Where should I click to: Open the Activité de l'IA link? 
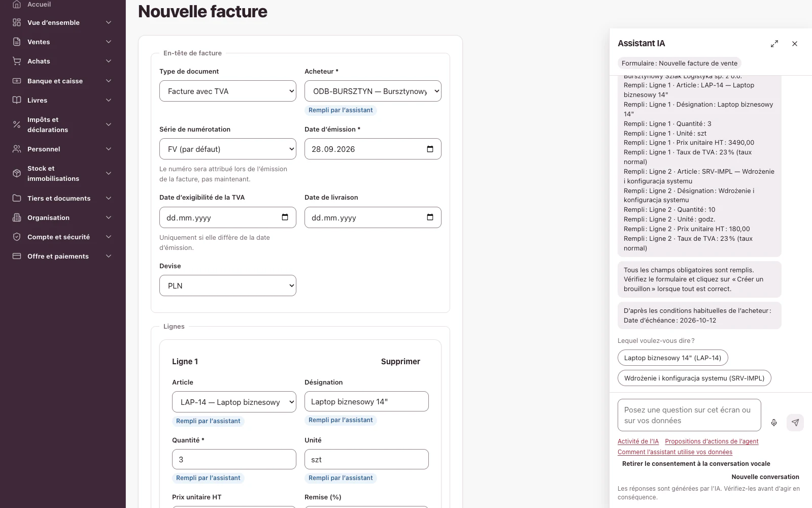tap(638, 441)
